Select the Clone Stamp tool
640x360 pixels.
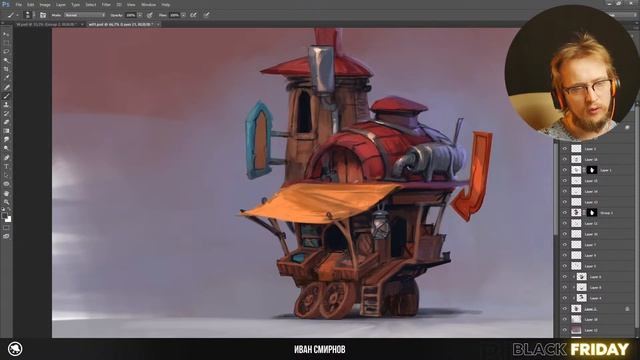pos(6,104)
